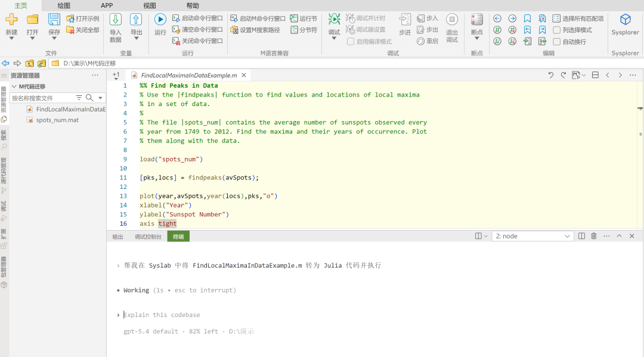Click the Open Example (打开示例) button
The image size is (644, 357).
(82, 18)
